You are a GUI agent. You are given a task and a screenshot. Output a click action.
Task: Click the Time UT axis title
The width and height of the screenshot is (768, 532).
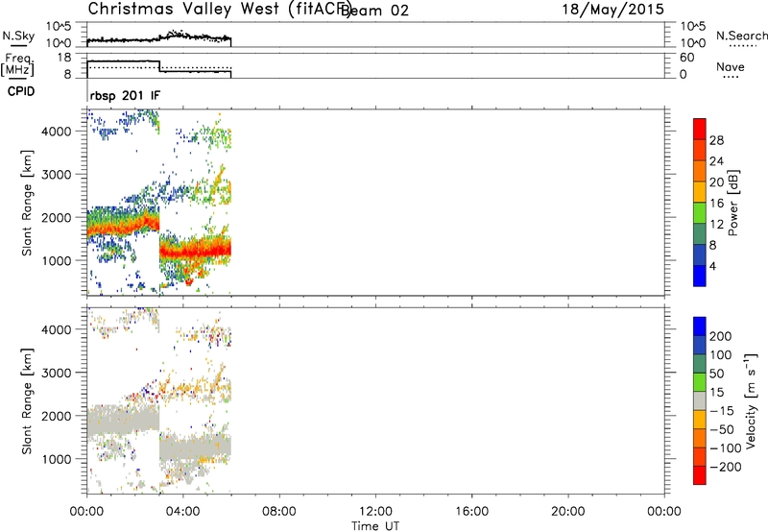375,525
